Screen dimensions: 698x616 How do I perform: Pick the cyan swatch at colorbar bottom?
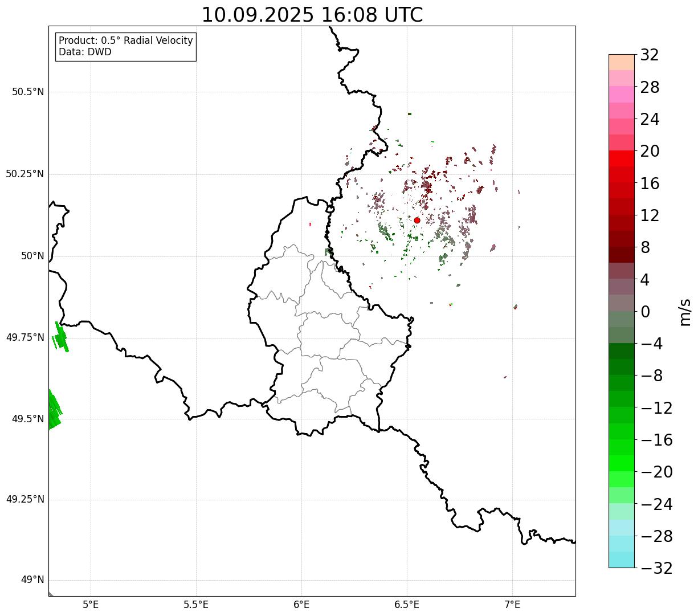click(x=622, y=560)
